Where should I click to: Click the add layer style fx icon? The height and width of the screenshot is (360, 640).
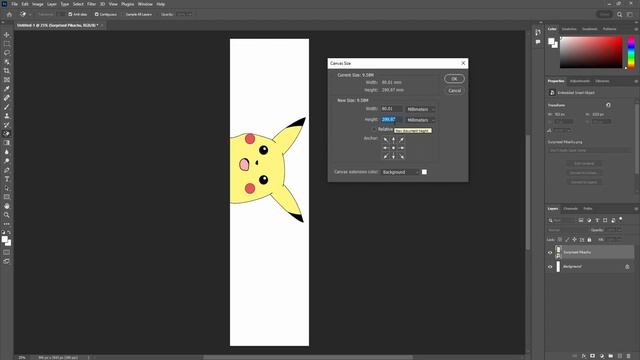pyautogui.click(x=584, y=356)
